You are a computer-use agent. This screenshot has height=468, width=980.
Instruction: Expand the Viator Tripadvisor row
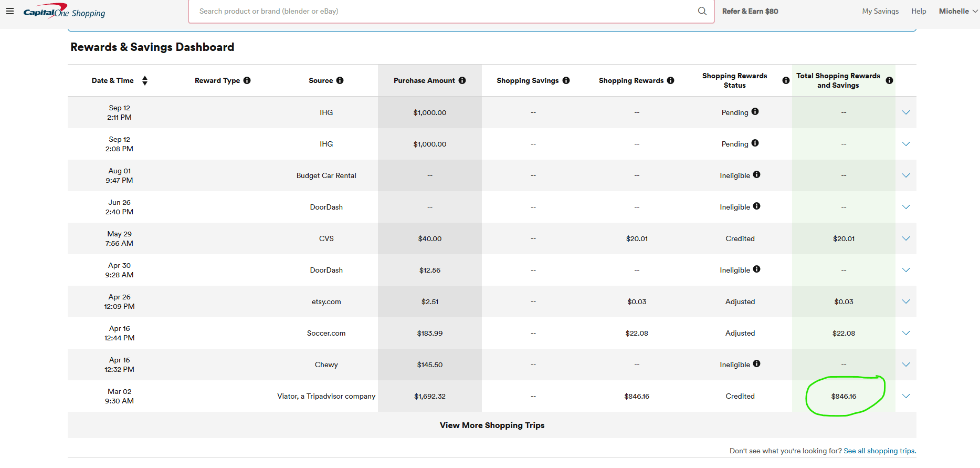[906, 396]
